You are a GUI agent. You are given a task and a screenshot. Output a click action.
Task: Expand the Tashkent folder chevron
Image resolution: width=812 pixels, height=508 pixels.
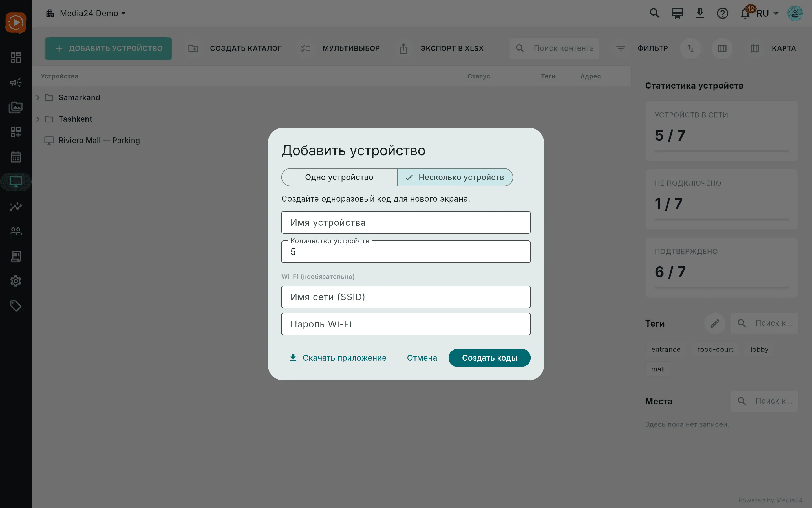[x=38, y=119]
